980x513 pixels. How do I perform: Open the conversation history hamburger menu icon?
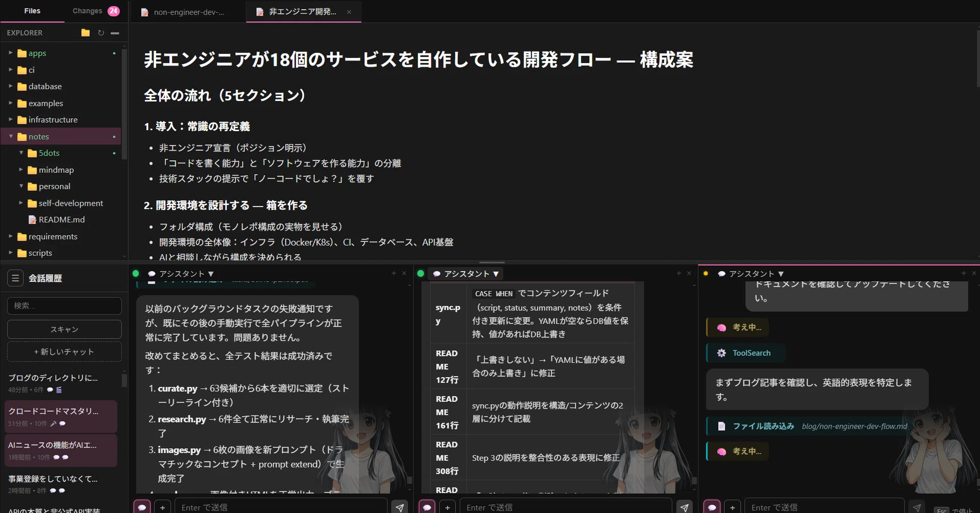(x=15, y=278)
